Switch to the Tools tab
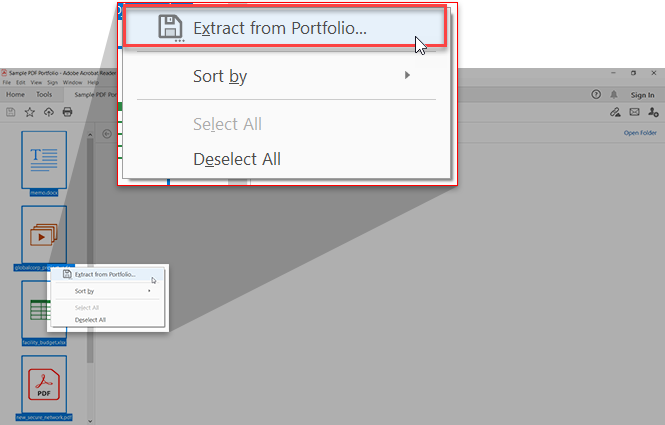 pyautogui.click(x=44, y=95)
